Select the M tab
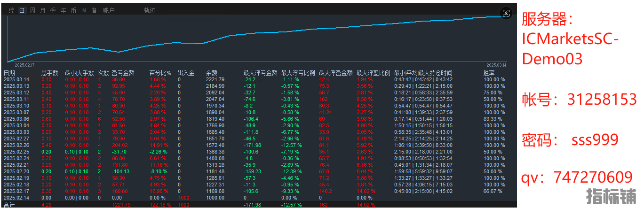The width and height of the screenshot is (644, 208). click(x=84, y=10)
